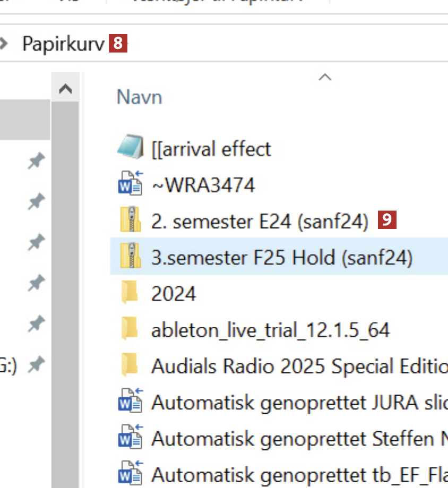Click the notepad icon of [[arrival effect
448x488 pixels.
130,149
